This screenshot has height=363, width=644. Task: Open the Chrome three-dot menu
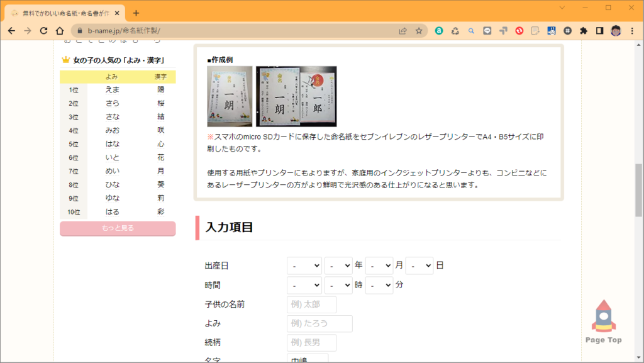pos(631,30)
